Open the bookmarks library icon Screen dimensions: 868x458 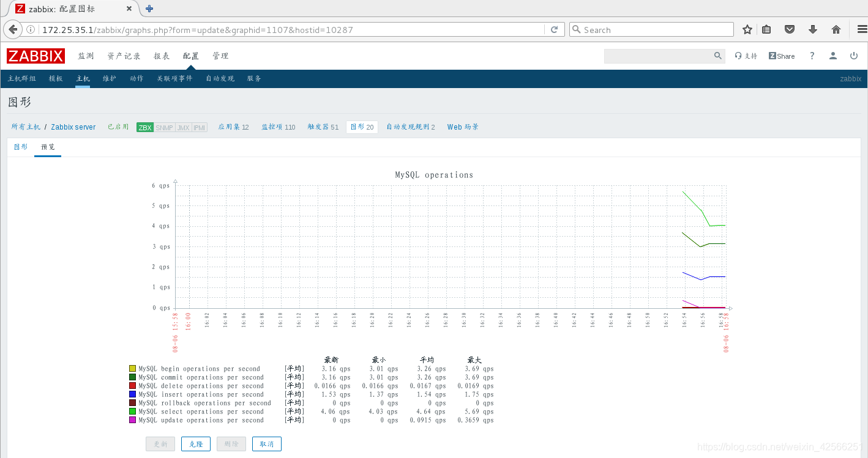pos(766,29)
